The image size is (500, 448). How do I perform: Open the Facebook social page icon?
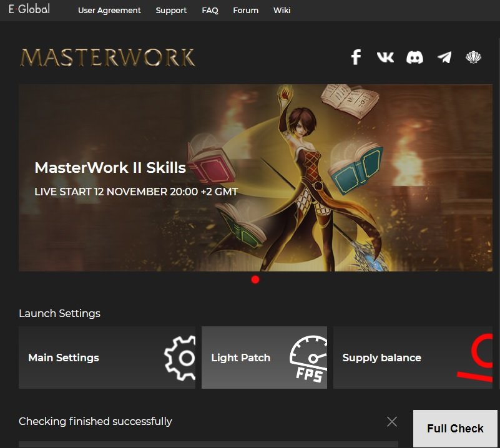pyautogui.click(x=356, y=57)
